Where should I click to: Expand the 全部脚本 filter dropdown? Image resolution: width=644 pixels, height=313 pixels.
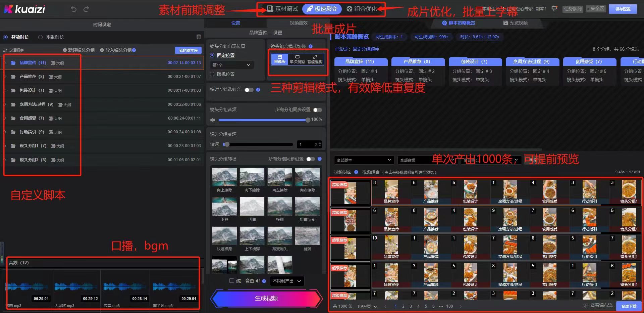364,160
